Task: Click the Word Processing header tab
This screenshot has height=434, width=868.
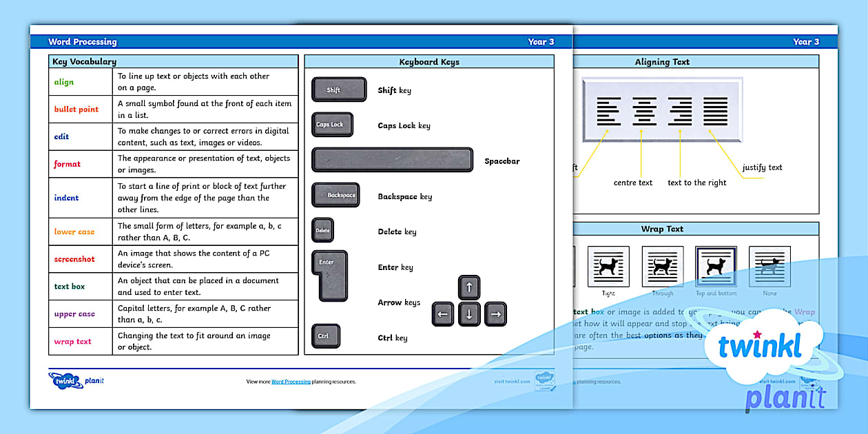Action: pyautogui.click(x=83, y=41)
